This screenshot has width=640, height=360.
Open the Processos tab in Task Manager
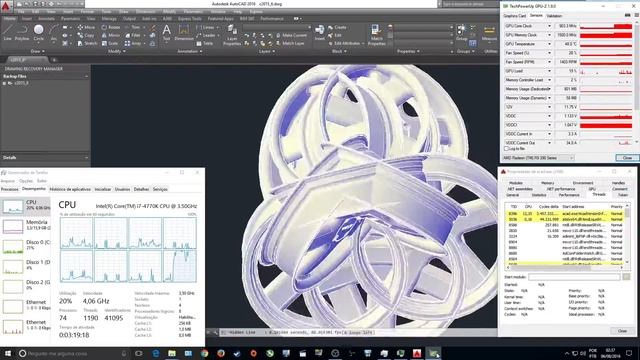coord(10,189)
